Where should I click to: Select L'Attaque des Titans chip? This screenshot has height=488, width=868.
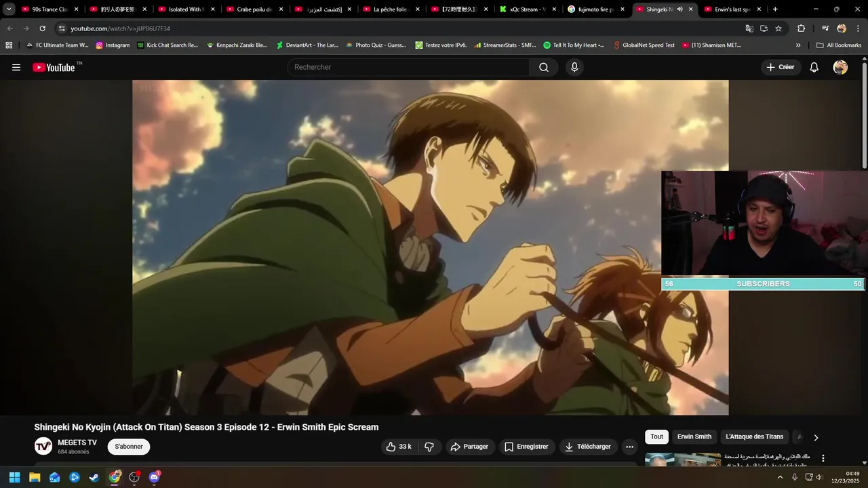pyautogui.click(x=754, y=437)
